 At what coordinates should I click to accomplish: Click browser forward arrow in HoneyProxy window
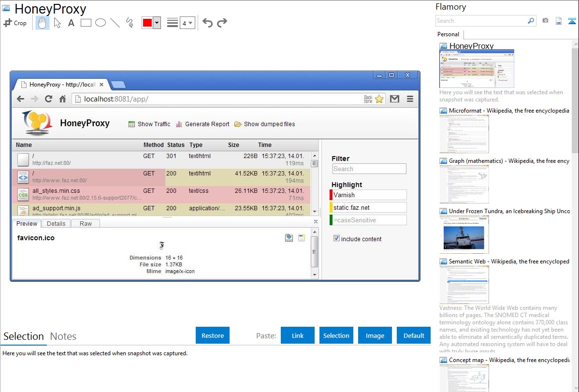point(34,99)
